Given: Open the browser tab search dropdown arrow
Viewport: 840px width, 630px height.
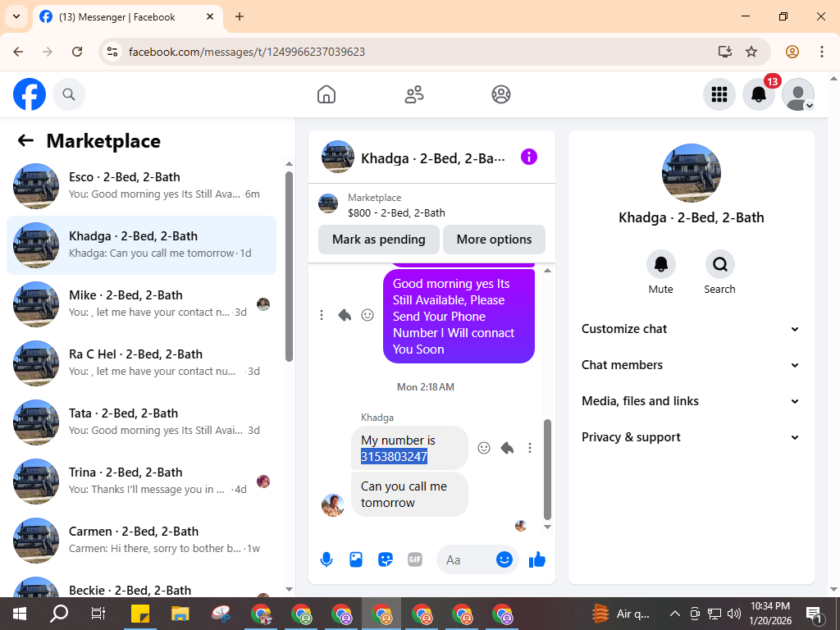Looking at the screenshot, I should pos(16,16).
